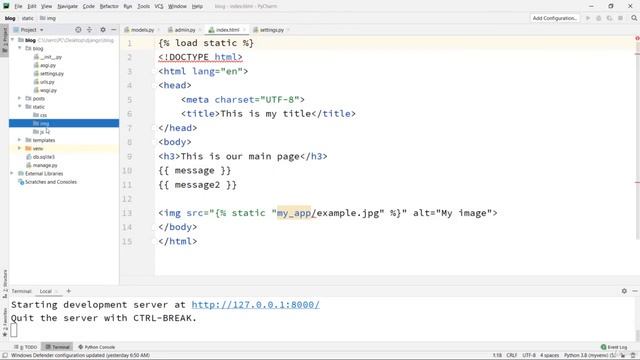Collapse the inner blog folder arrow

tap(20, 48)
